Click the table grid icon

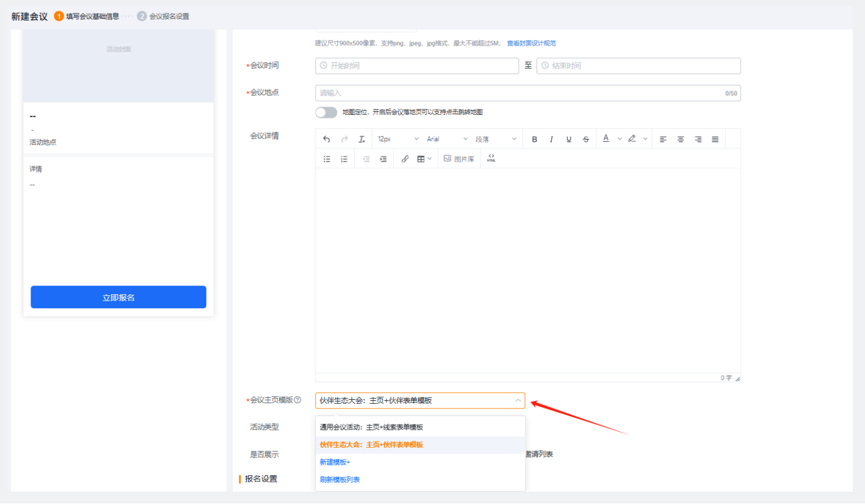[420, 159]
